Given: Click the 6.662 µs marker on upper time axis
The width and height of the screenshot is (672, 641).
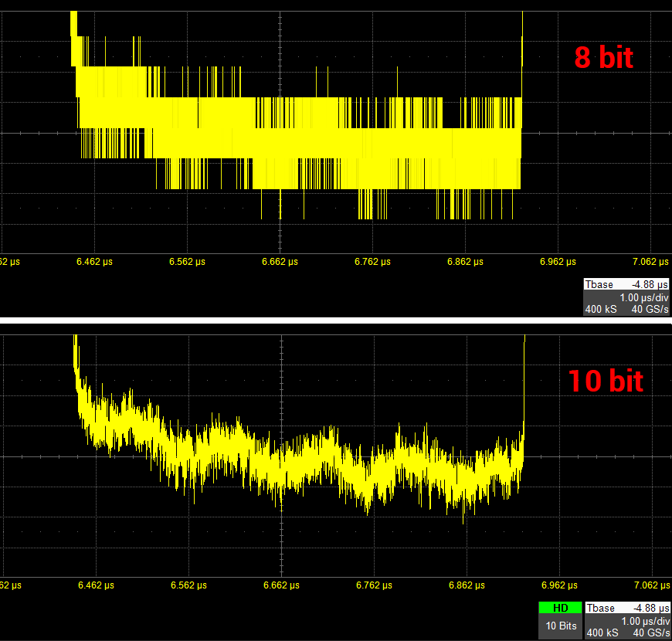Looking at the screenshot, I should pos(280,262).
